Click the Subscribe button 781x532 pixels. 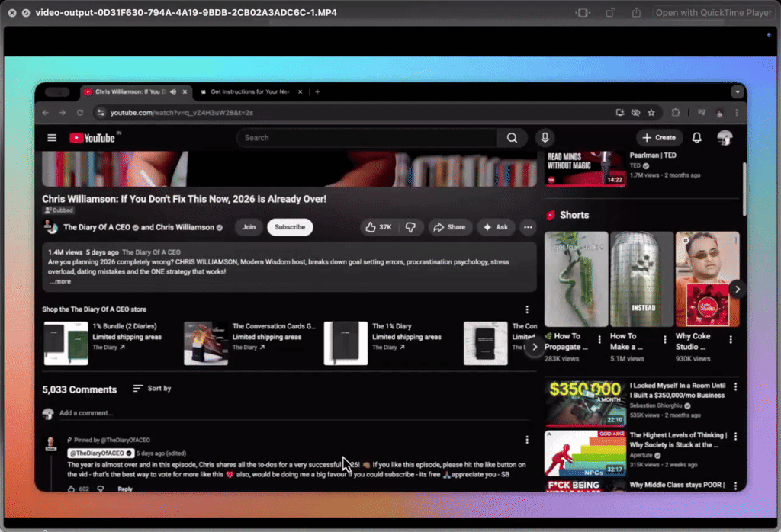click(290, 227)
